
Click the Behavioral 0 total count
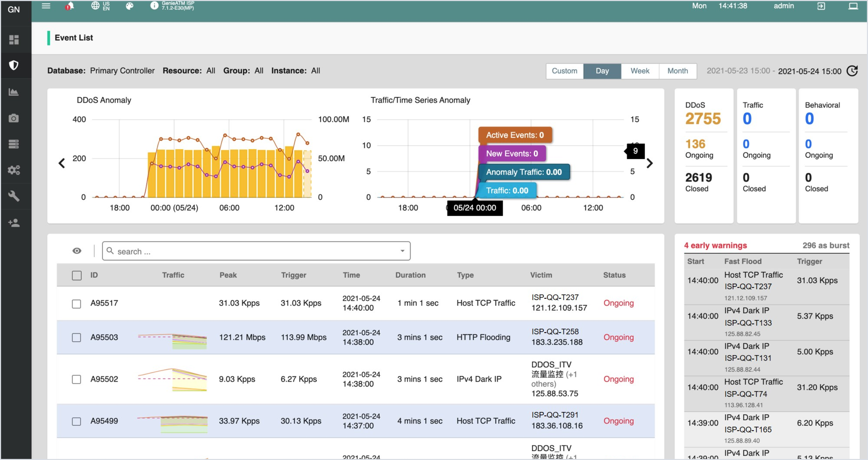pos(809,118)
